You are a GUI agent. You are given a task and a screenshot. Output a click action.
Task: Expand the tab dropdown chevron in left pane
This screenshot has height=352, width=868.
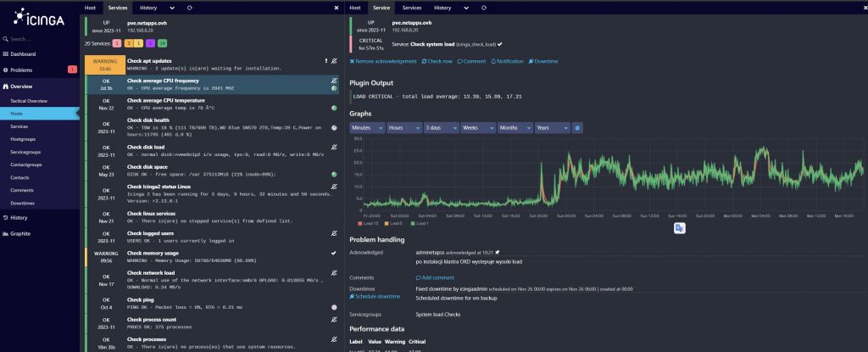point(171,7)
